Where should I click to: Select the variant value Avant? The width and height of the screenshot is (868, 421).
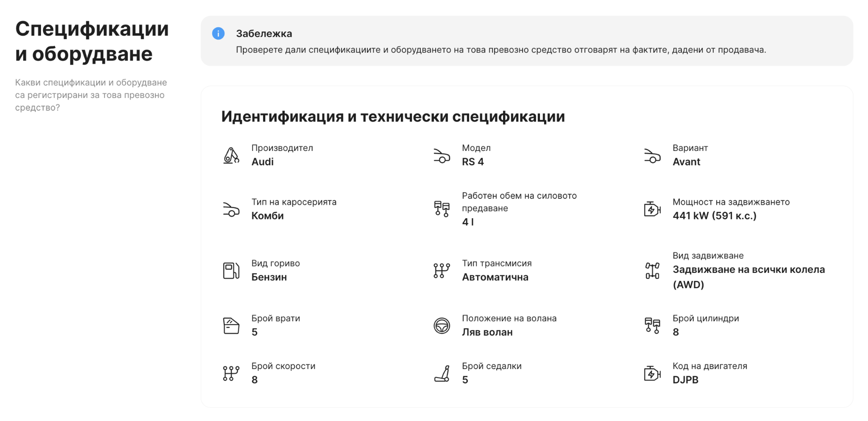click(x=686, y=162)
